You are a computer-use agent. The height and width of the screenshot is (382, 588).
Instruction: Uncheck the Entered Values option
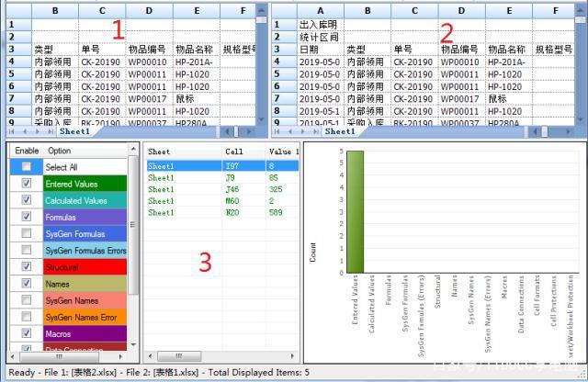point(27,184)
